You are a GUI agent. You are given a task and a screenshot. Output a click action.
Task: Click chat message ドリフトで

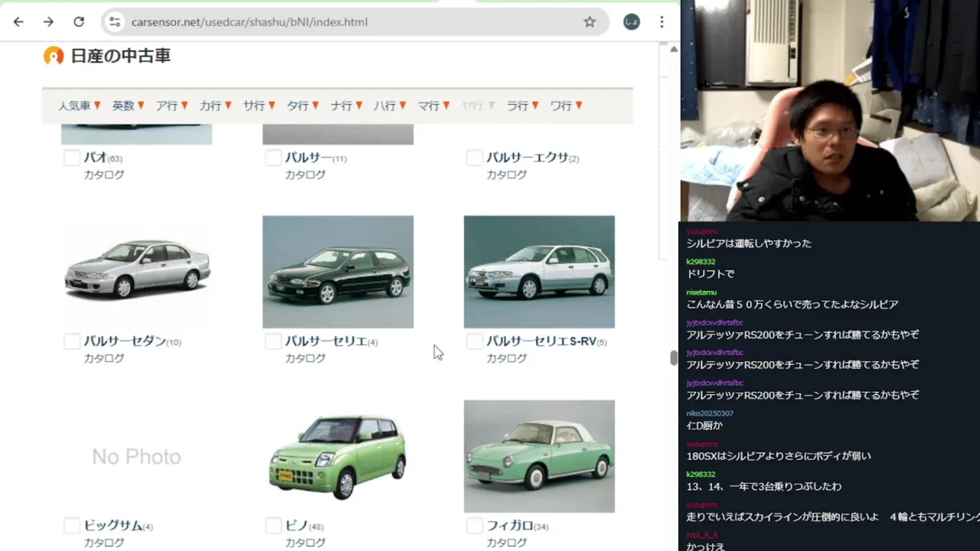click(710, 273)
